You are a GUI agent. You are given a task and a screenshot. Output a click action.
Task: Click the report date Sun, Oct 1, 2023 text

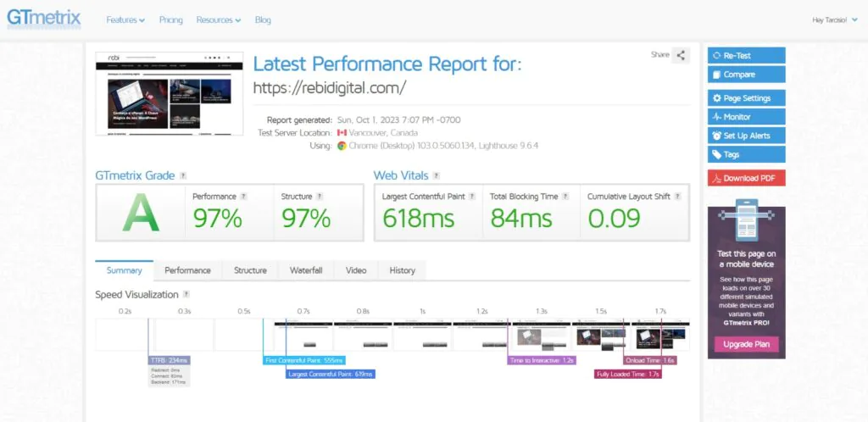click(398, 119)
